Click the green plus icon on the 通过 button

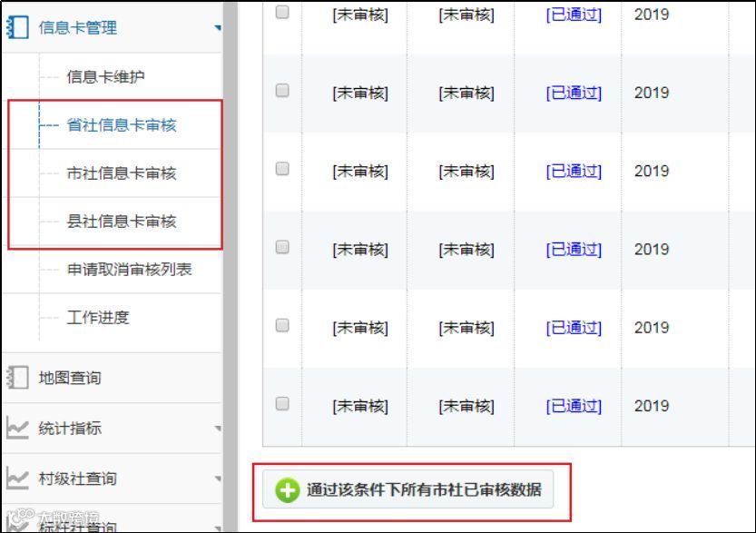click(288, 490)
